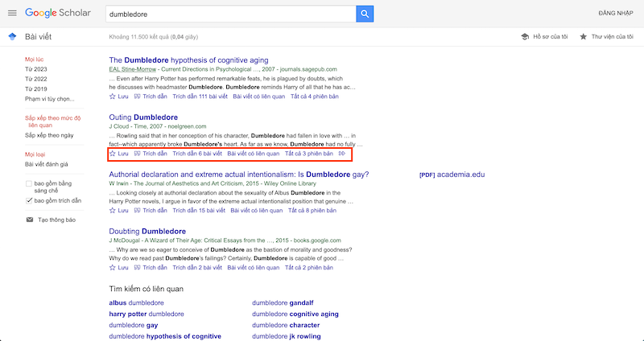Select Bài viết đánh giá filter

pyautogui.click(x=47, y=165)
